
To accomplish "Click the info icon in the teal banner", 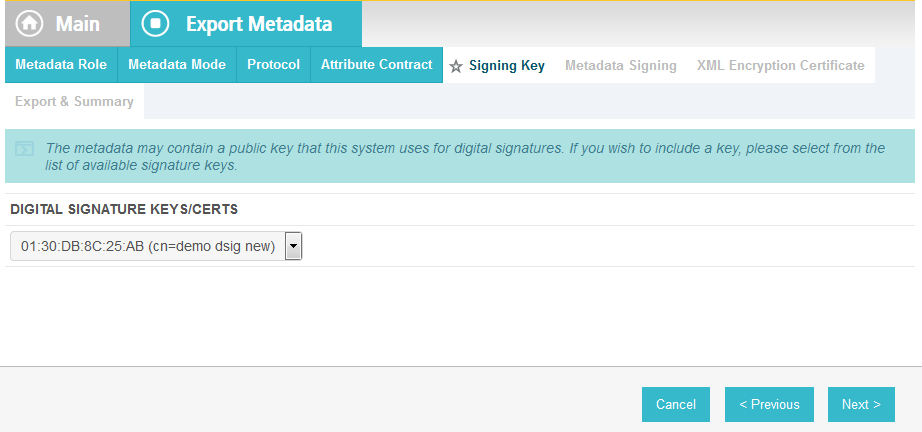I will tap(24, 149).
